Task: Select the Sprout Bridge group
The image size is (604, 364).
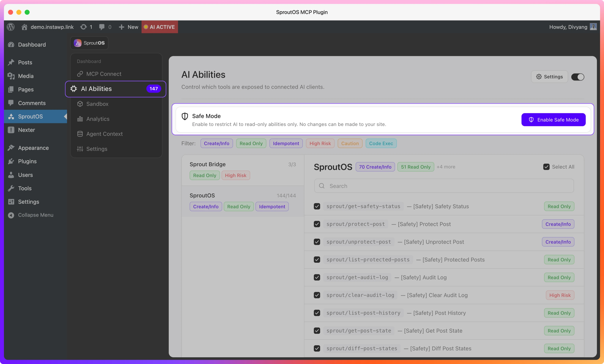Action: [243, 170]
